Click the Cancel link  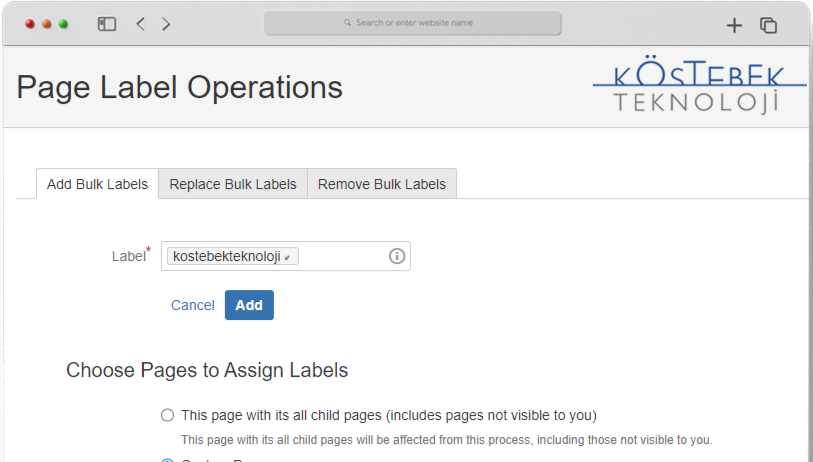(x=193, y=305)
